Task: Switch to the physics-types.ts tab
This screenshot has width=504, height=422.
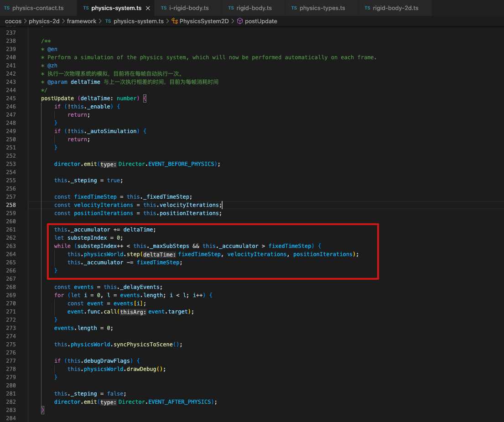Action: (322, 8)
